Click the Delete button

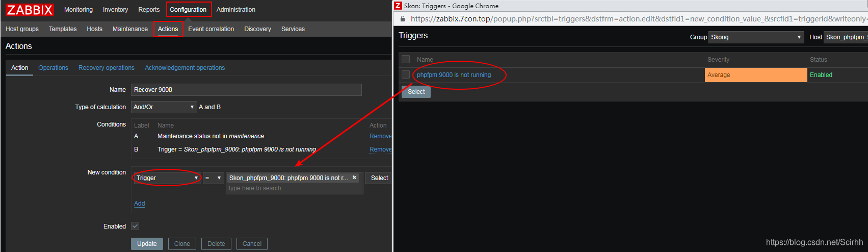pyautogui.click(x=216, y=244)
